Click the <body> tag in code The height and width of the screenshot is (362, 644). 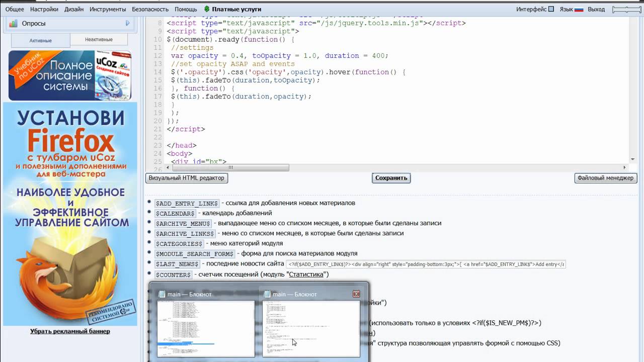180,153
